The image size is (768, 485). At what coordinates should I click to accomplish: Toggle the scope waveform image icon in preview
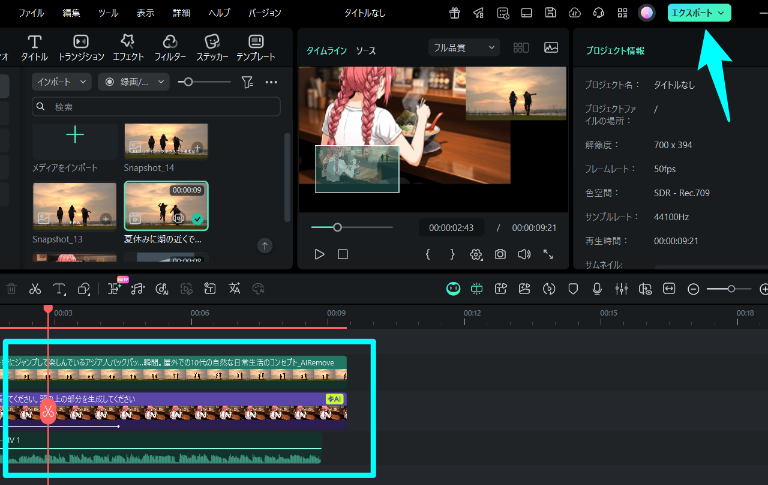(x=551, y=48)
